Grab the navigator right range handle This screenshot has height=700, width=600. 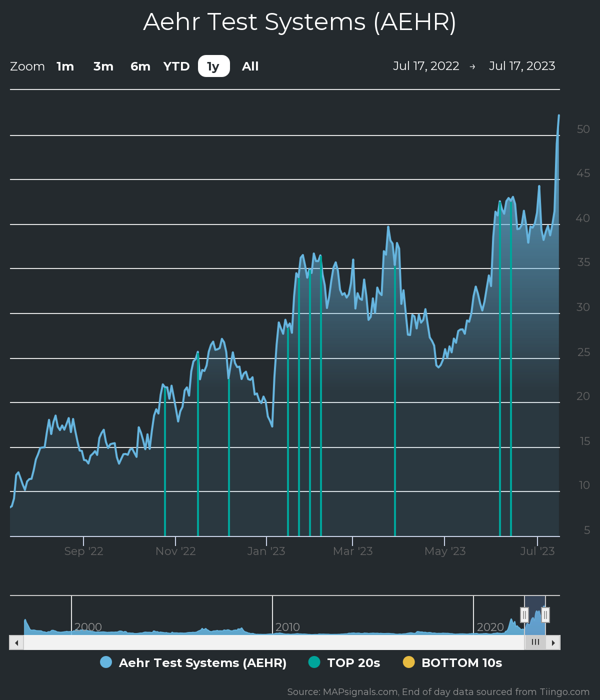click(x=545, y=614)
